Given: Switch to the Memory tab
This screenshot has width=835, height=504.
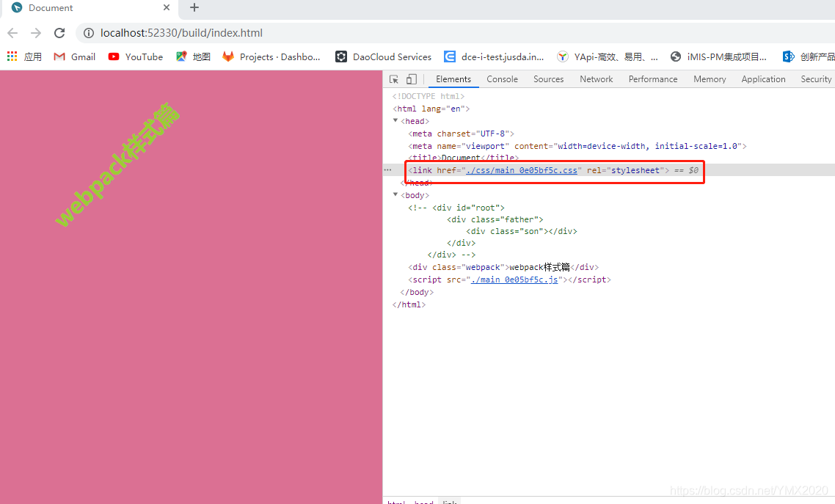Looking at the screenshot, I should pyautogui.click(x=710, y=79).
